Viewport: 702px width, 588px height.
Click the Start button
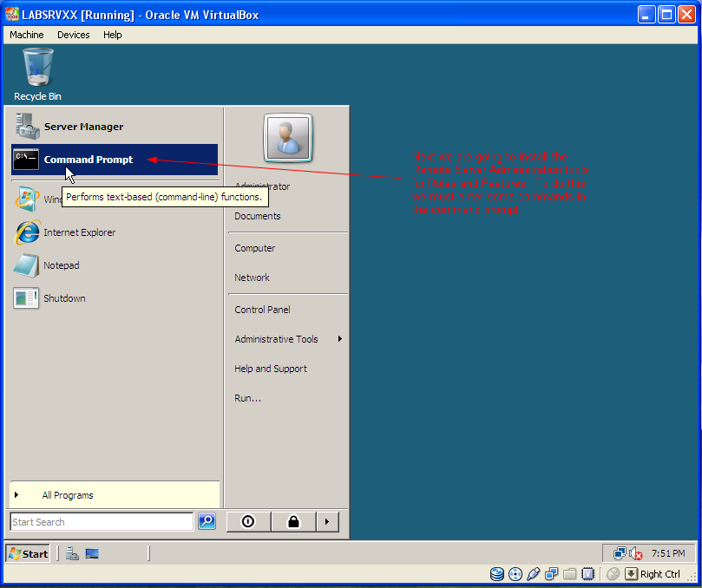pos(28,554)
